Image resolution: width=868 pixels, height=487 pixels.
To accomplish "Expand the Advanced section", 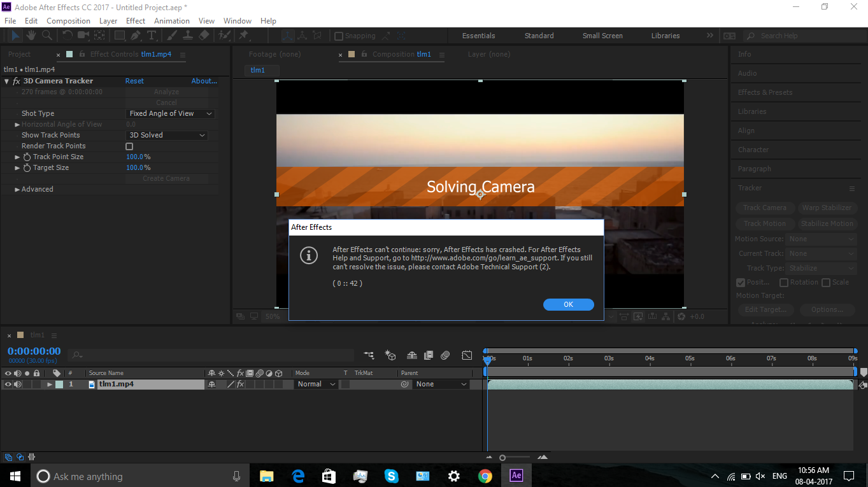I will point(17,190).
